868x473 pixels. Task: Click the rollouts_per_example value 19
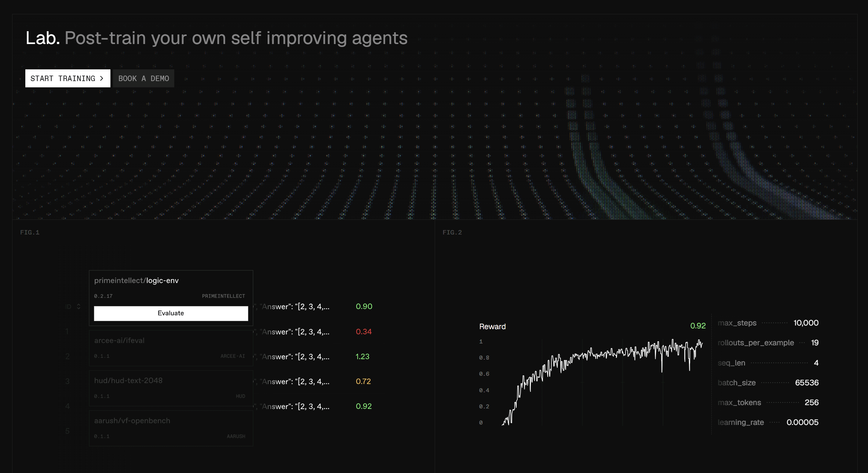[815, 343]
